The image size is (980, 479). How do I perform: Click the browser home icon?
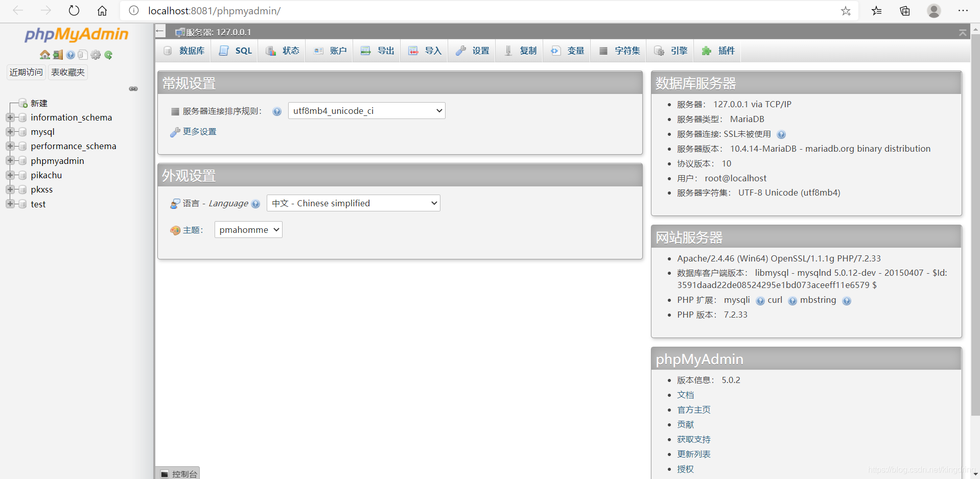[102, 11]
